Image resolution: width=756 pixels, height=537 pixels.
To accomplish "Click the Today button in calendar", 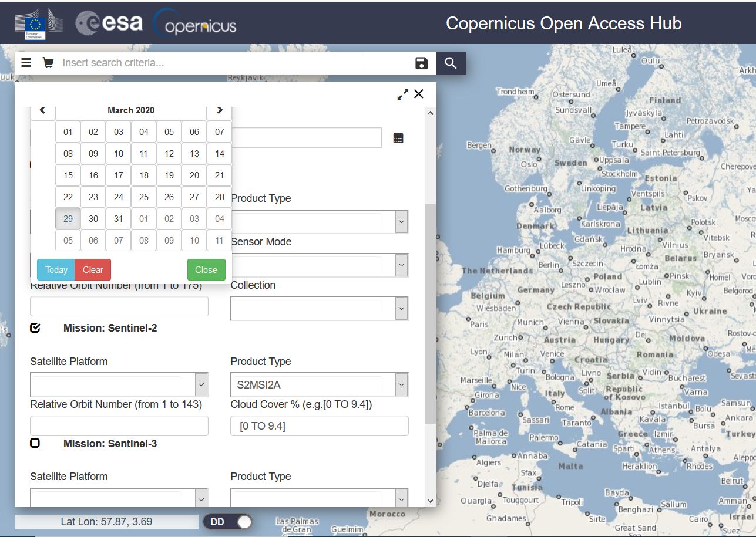I will coord(56,270).
